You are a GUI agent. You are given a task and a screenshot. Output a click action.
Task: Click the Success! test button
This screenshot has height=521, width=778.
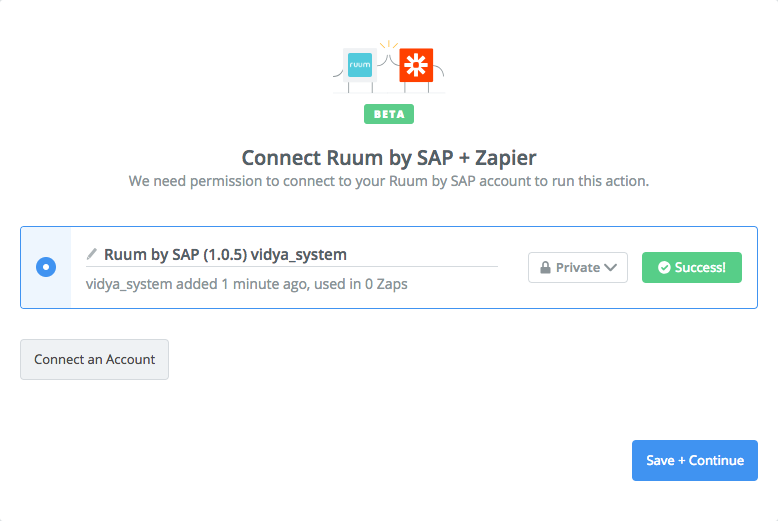point(692,267)
